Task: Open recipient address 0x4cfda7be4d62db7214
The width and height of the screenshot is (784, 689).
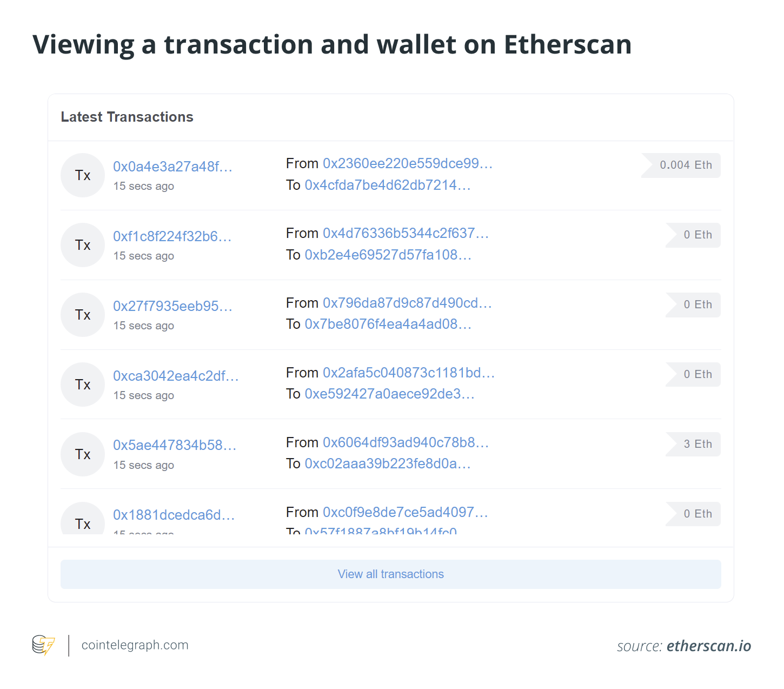Action: click(x=388, y=185)
